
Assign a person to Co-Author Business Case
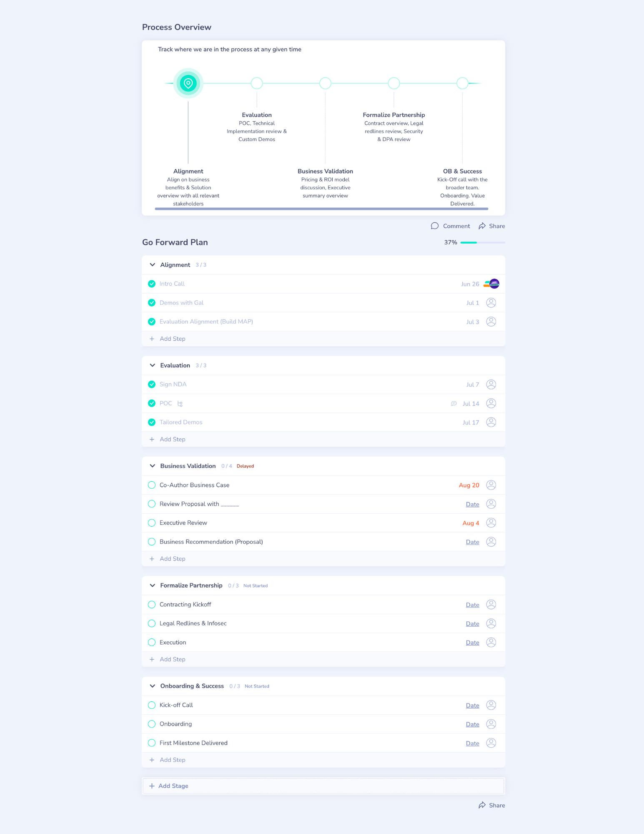(x=491, y=485)
